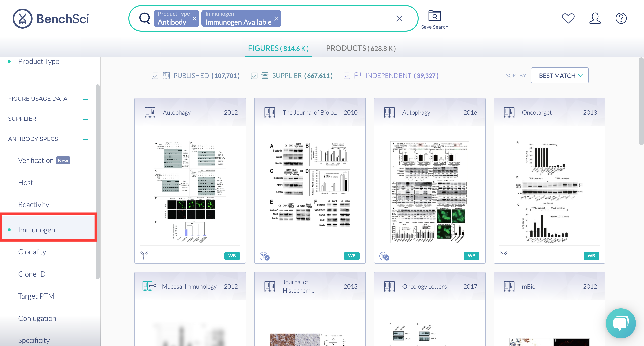
Task: Clear the entire search bar
Action: 399,18
